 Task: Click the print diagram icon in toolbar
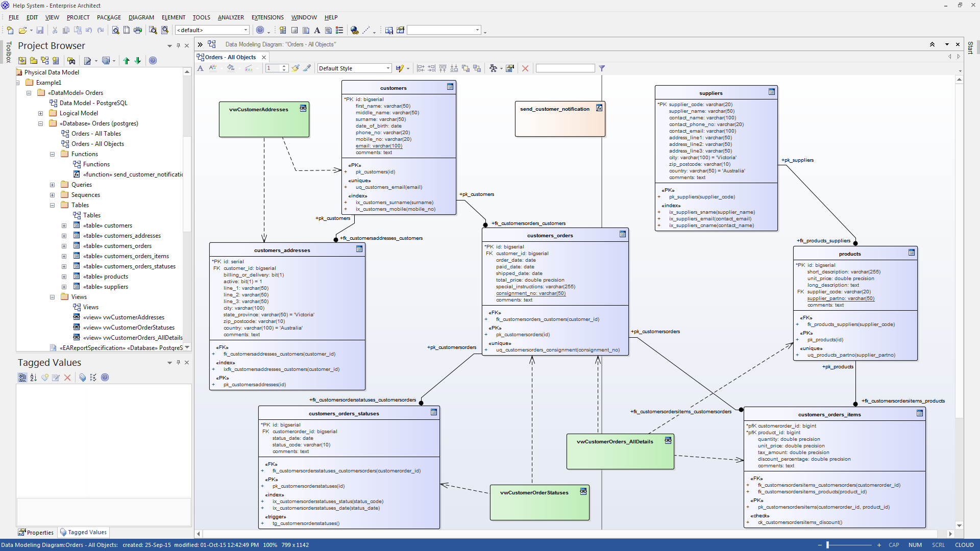tap(139, 30)
